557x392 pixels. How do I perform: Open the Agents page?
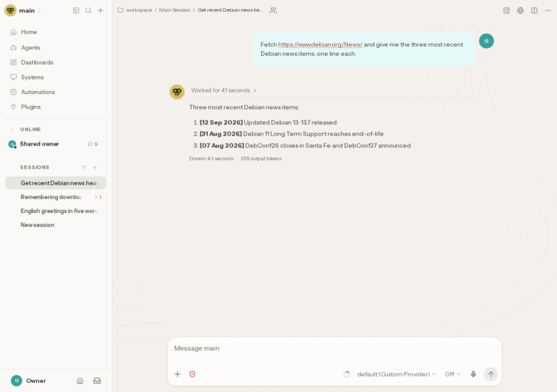(56, 47)
